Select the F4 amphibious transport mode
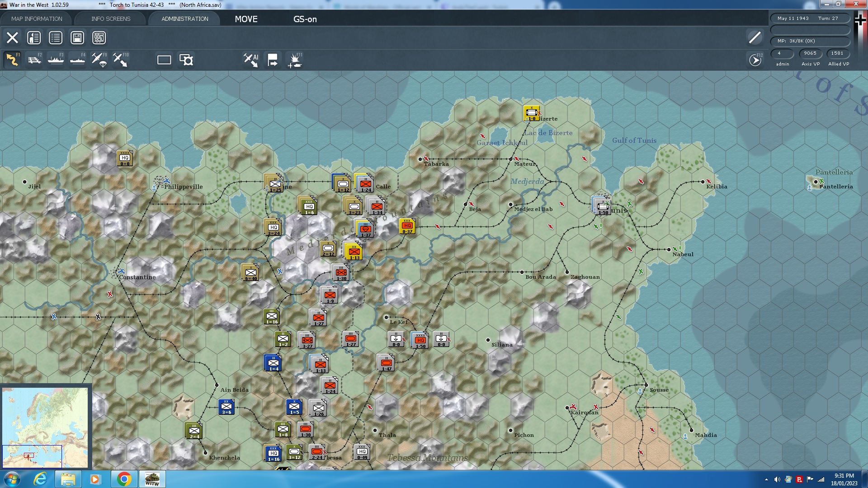Image resolution: width=868 pixels, height=488 pixels. pos(77,60)
